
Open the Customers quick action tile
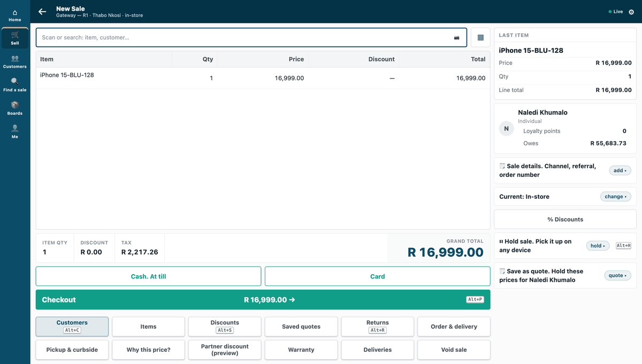[x=72, y=327]
